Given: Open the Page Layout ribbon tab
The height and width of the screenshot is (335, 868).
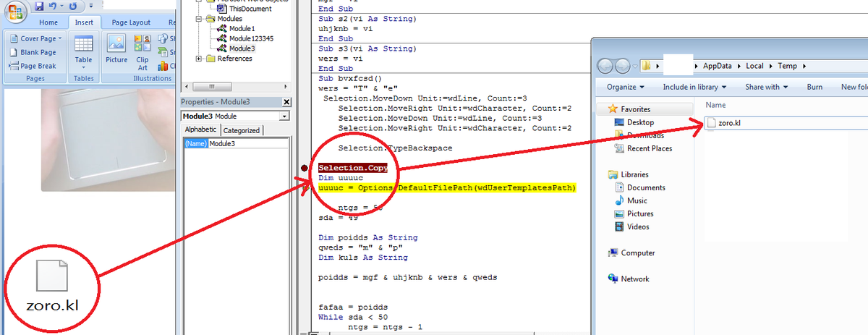Looking at the screenshot, I should point(130,22).
